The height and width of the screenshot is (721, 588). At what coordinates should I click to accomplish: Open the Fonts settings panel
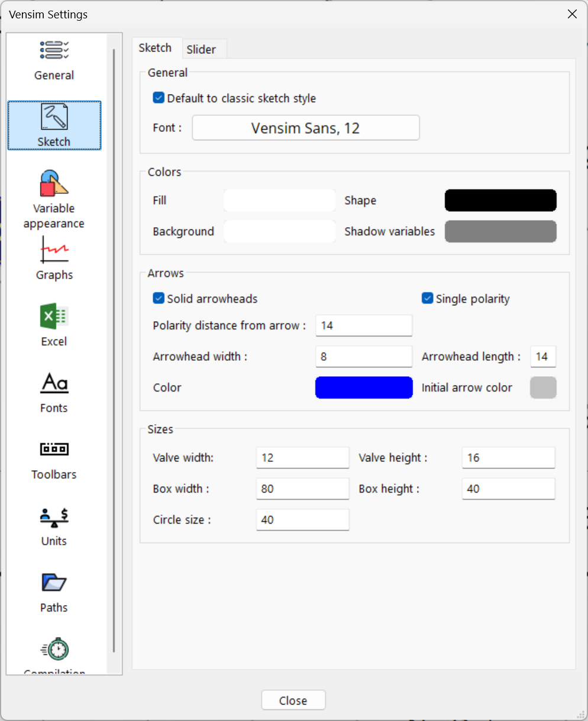click(x=54, y=392)
